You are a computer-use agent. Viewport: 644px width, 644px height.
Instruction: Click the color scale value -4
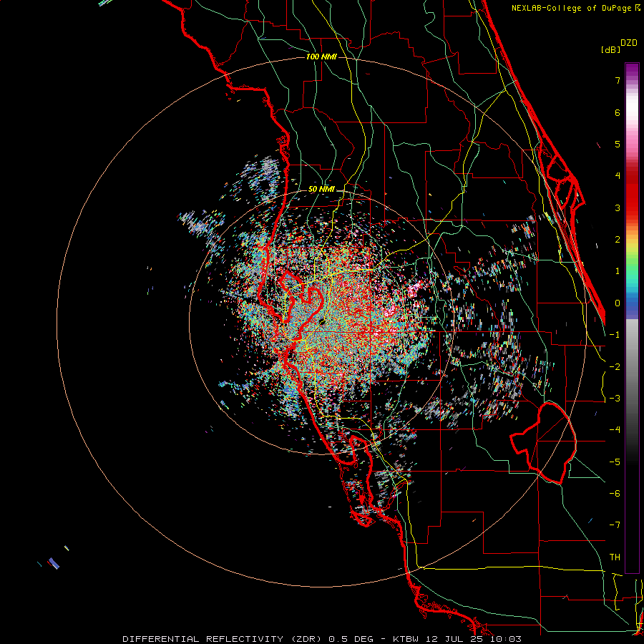coord(615,430)
